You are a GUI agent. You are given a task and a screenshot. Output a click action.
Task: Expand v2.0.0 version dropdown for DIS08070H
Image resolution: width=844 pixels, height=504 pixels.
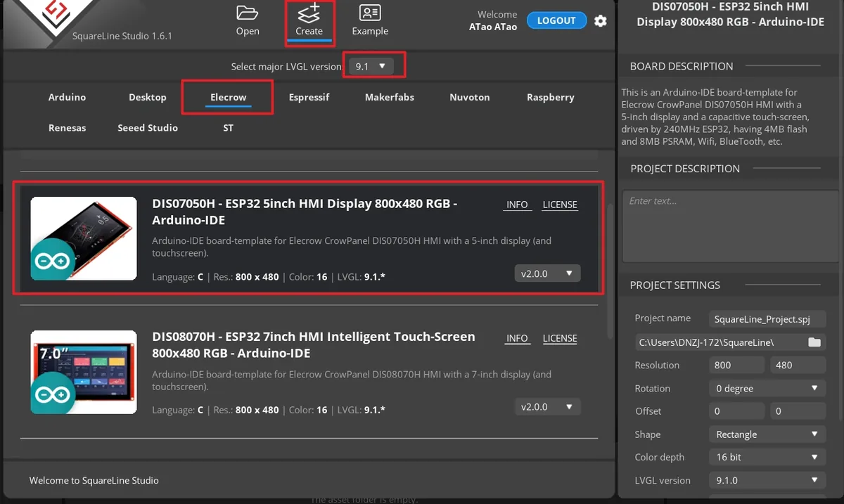[x=547, y=407]
